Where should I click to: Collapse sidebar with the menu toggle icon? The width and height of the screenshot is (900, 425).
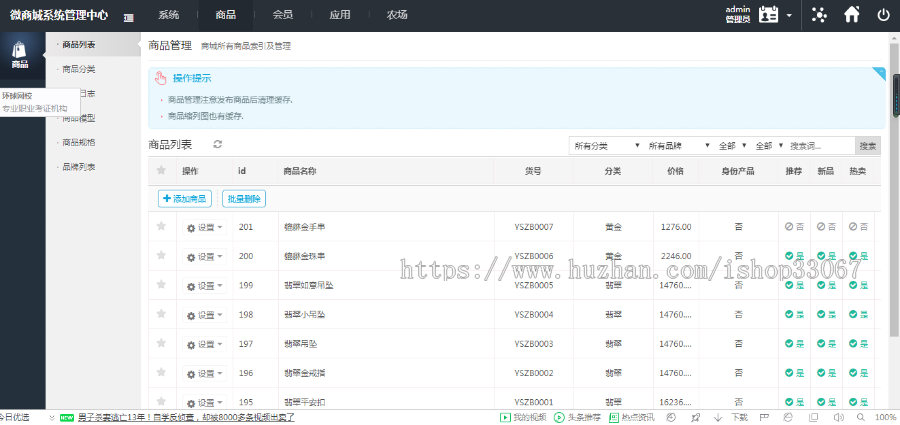point(129,18)
